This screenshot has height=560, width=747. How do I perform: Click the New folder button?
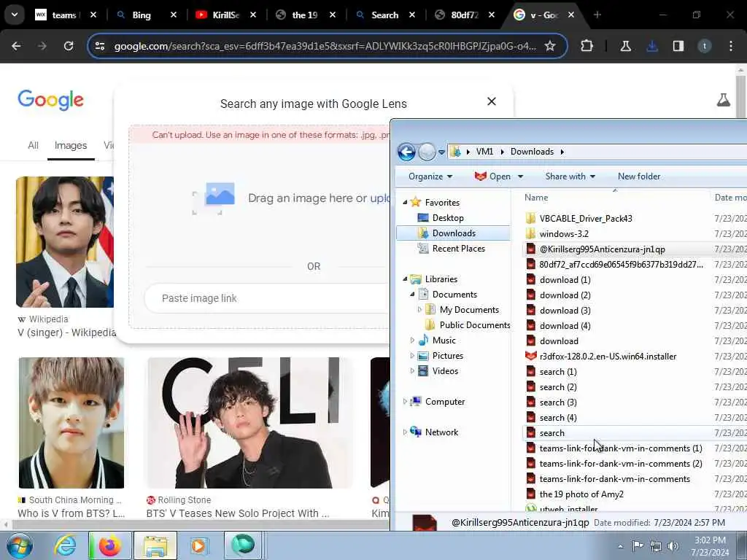(639, 176)
